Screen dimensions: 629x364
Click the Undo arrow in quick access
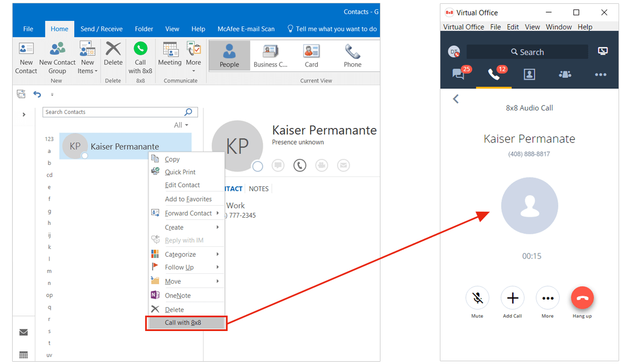pos(37,95)
